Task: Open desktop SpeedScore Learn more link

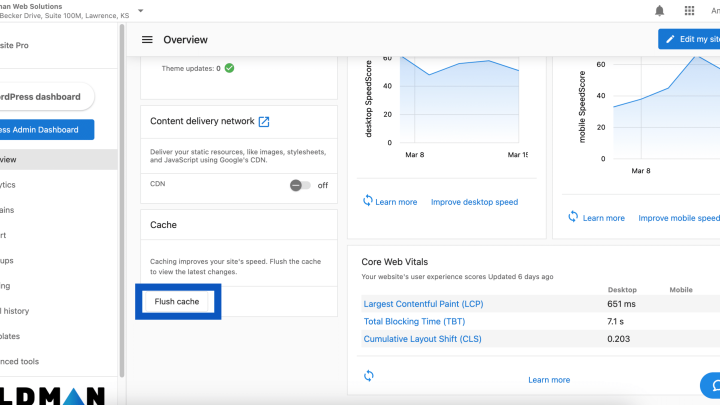Action: (396, 202)
